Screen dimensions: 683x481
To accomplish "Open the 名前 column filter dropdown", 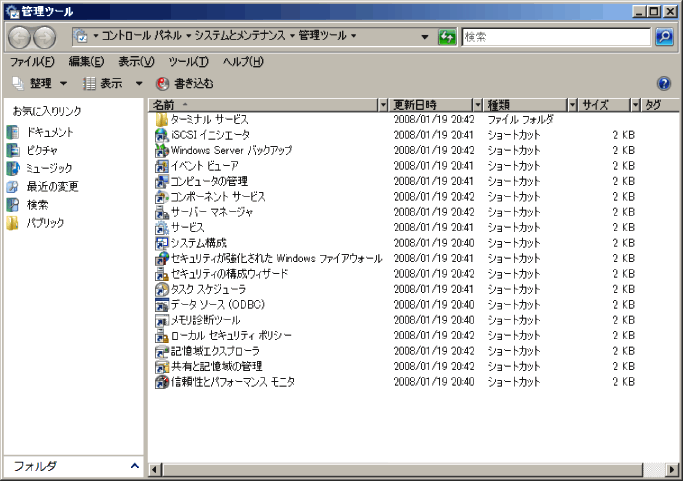I will coord(383,105).
